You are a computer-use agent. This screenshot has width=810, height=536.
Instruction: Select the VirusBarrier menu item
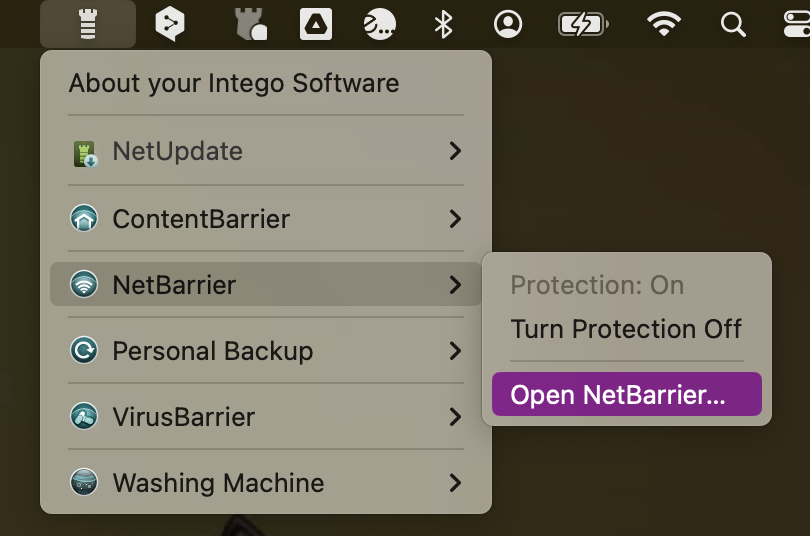(x=266, y=416)
